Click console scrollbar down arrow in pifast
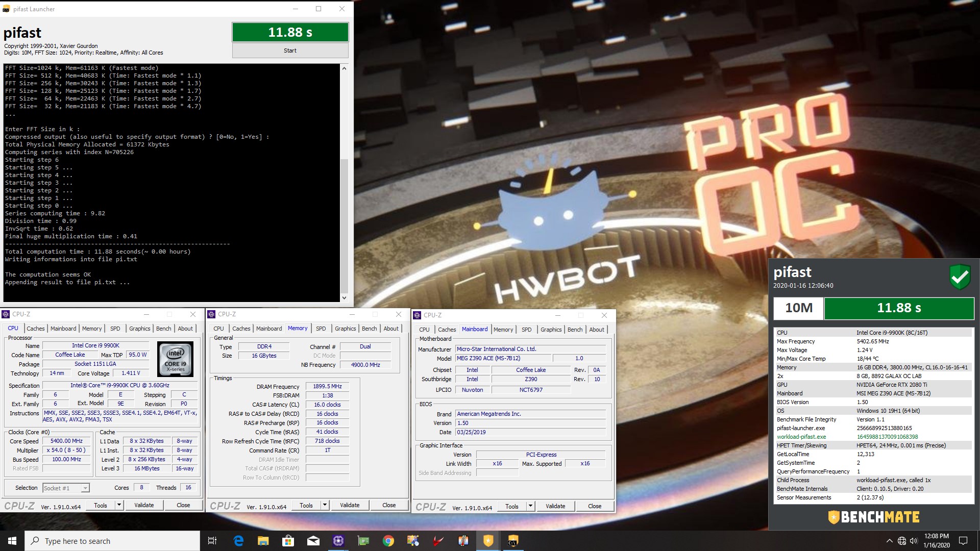The width and height of the screenshot is (980, 551). pos(344,297)
